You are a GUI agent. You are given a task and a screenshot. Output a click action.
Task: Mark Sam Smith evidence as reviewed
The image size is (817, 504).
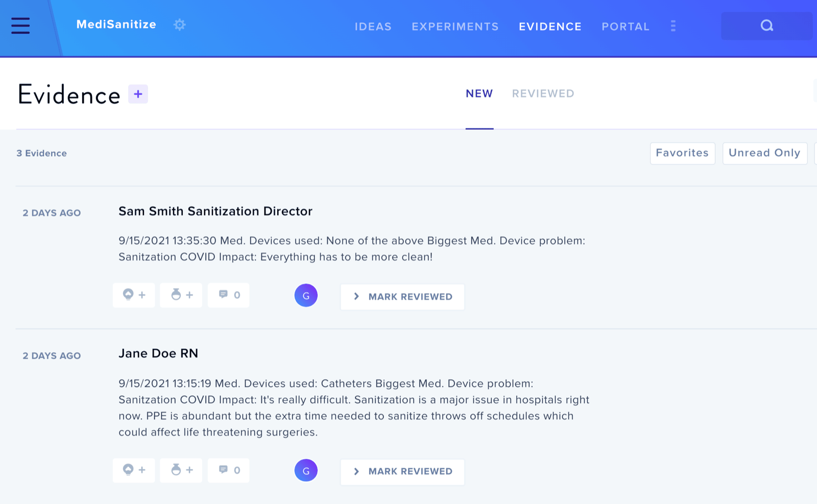pos(402,297)
